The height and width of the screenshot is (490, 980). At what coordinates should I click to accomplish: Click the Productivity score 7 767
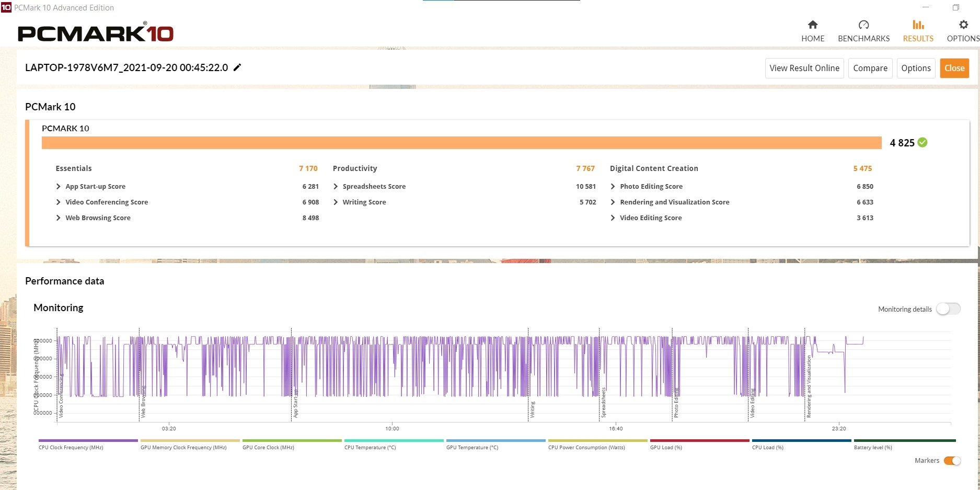point(585,168)
